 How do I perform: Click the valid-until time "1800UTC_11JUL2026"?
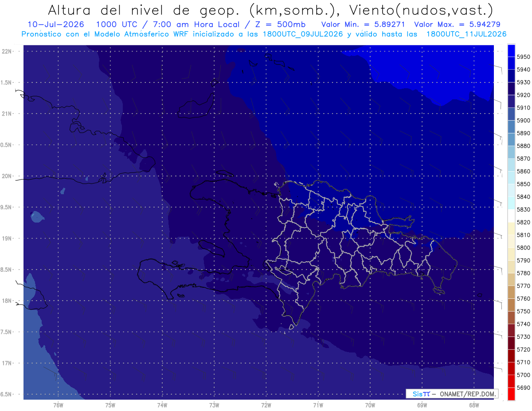pyautogui.click(x=466, y=34)
